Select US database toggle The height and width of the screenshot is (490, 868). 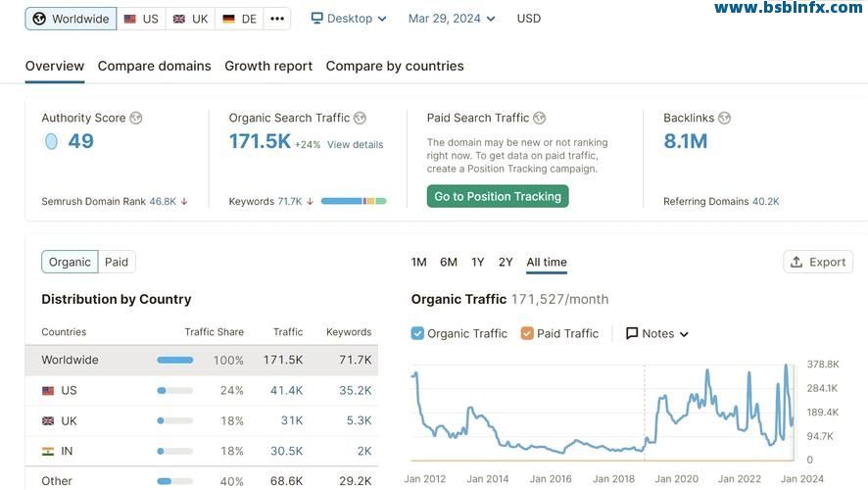coord(141,19)
